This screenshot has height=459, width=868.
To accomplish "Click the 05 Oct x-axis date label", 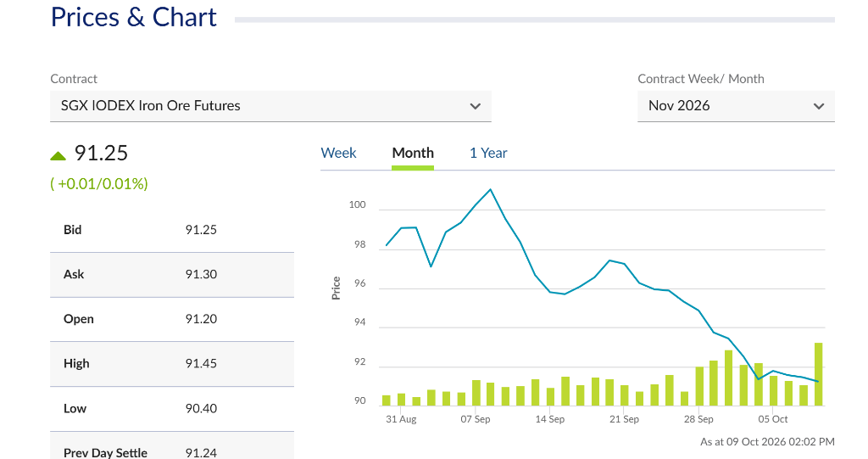I will point(773,419).
